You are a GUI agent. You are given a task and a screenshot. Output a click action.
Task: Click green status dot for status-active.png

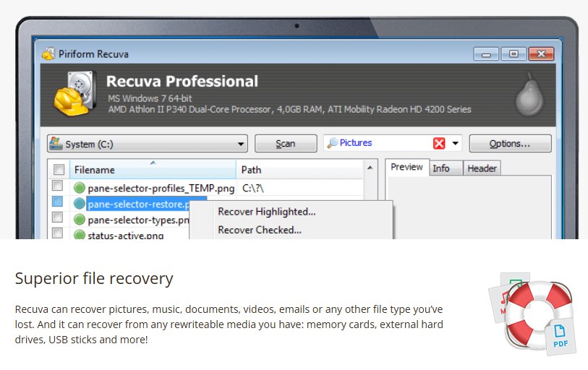coord(80,235)
